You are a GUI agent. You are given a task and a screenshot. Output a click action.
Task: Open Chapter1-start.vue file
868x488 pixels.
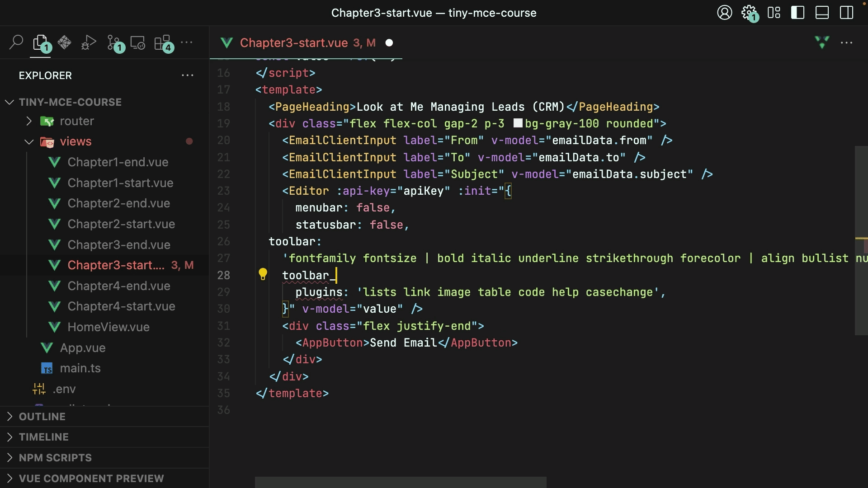pos(120,183)
